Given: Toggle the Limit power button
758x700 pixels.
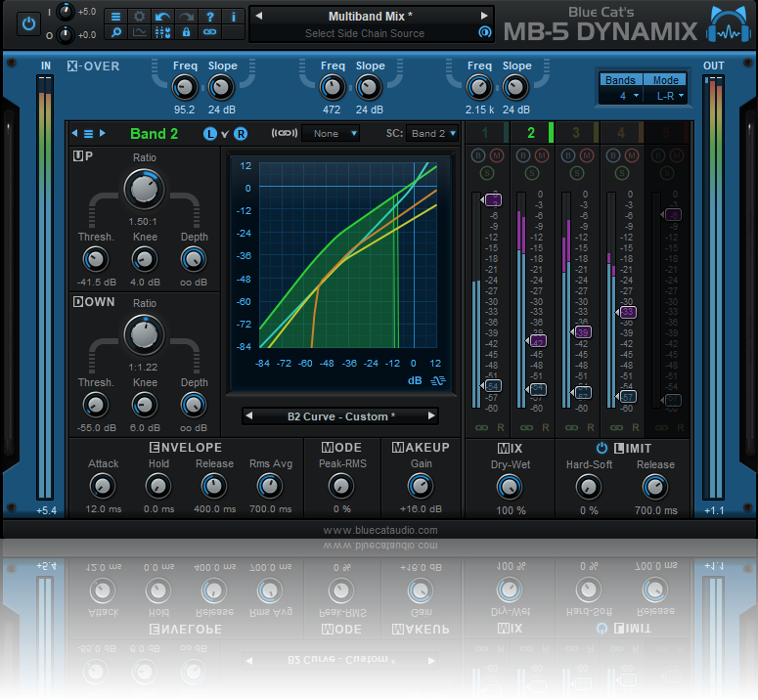Looking at the screenshot, I should pyautogui.click(x=602, y=448).
